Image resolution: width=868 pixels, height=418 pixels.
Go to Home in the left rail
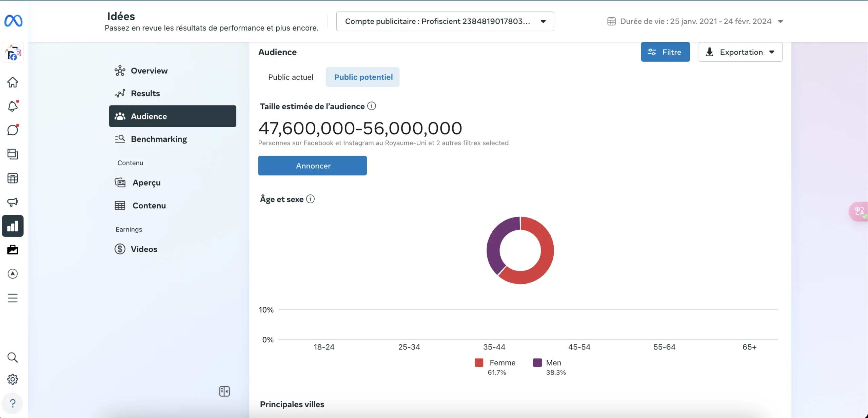point(13,82)
